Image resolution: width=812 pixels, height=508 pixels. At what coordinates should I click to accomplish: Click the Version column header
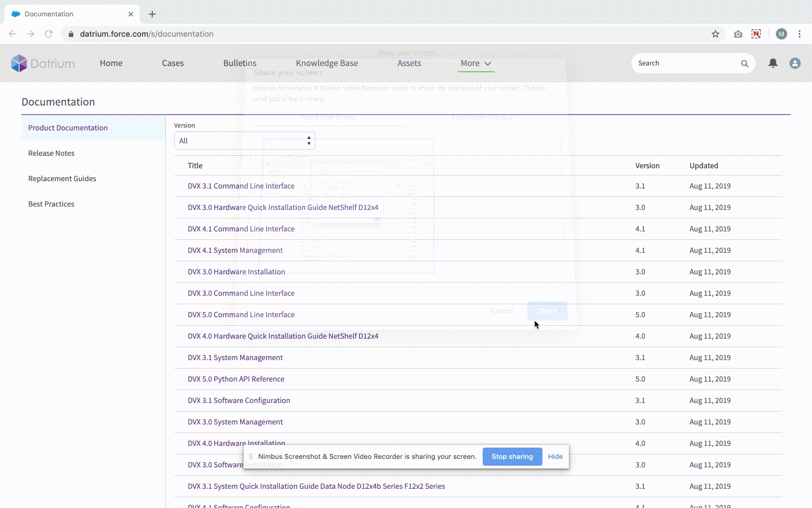pyautogui.click(x=647, y=165)
